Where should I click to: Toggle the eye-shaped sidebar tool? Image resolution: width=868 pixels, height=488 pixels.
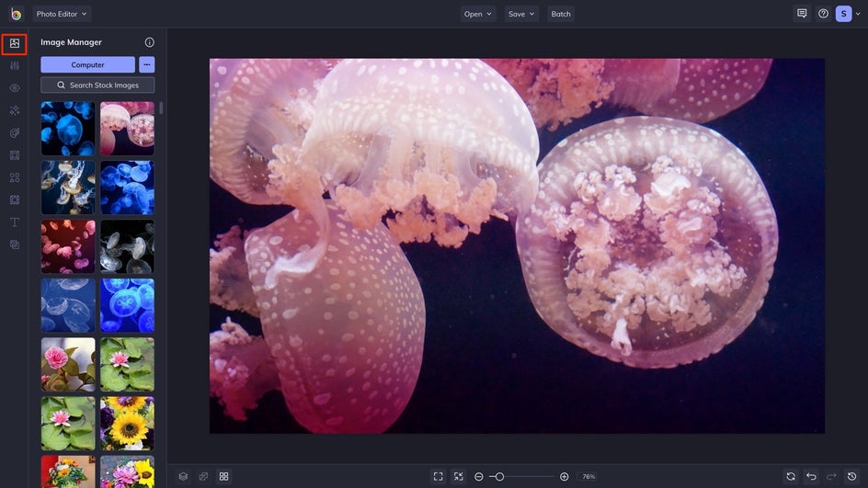coord(14,88)
